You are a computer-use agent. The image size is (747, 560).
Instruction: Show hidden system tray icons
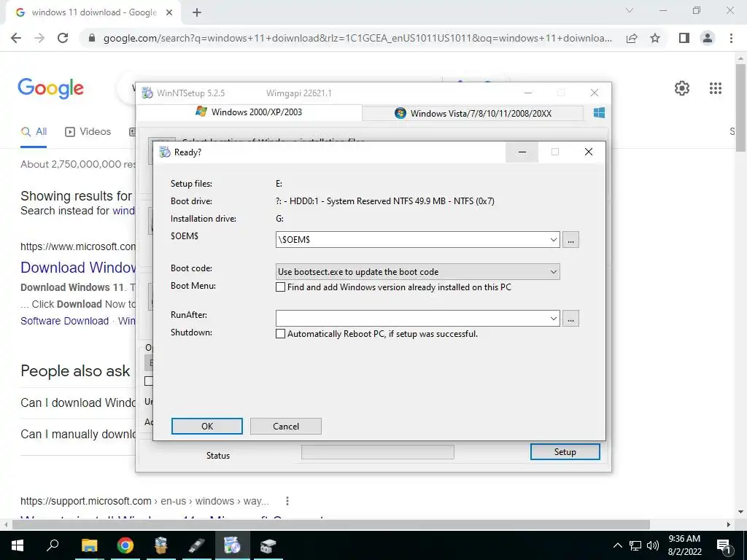[617, 545]
